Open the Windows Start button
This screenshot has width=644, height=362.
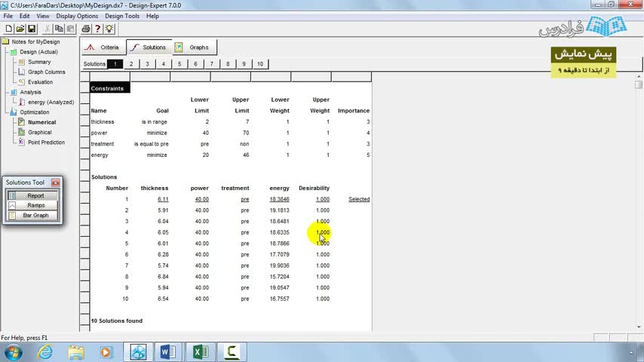(14, 352)
